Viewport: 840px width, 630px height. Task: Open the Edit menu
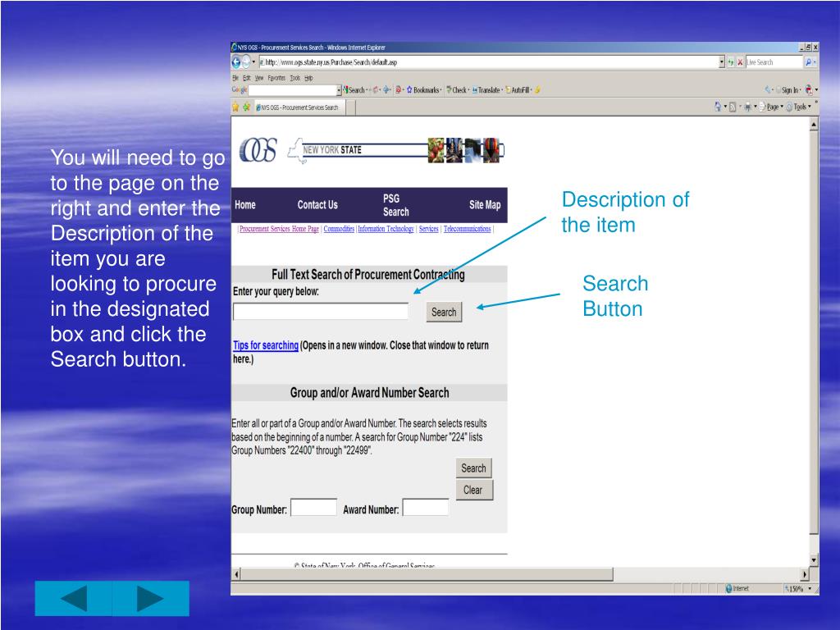[246, 78]
